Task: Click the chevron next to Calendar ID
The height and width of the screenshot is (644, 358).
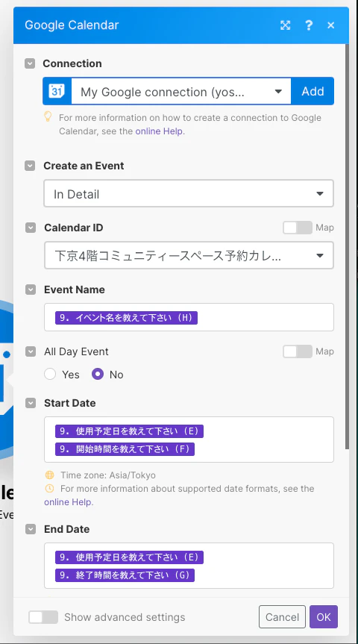Action: [x=31, y=228]
